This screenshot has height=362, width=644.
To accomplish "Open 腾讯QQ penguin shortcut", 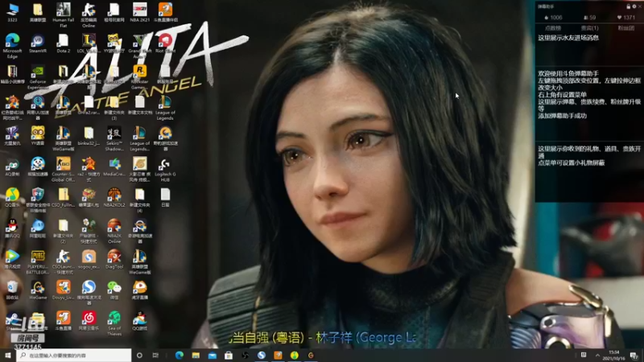I will tap(12, 228).
